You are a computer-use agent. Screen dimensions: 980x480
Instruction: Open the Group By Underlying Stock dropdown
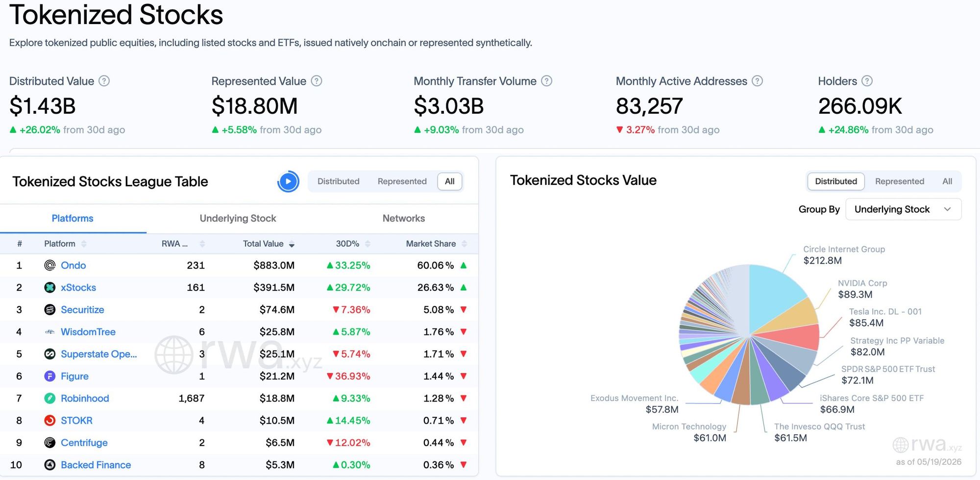(904, 209)
